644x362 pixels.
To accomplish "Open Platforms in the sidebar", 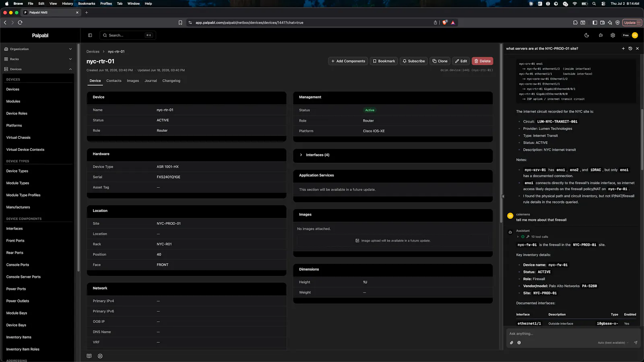I will click(14, 125).
